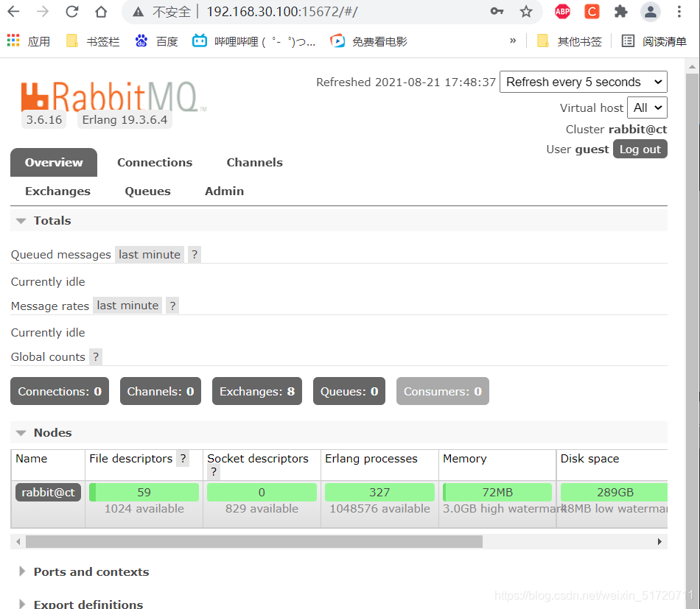This screenshot has height=609, width=700.
Task: Open the Virtual host All dropdown
Action: (647, 108)
